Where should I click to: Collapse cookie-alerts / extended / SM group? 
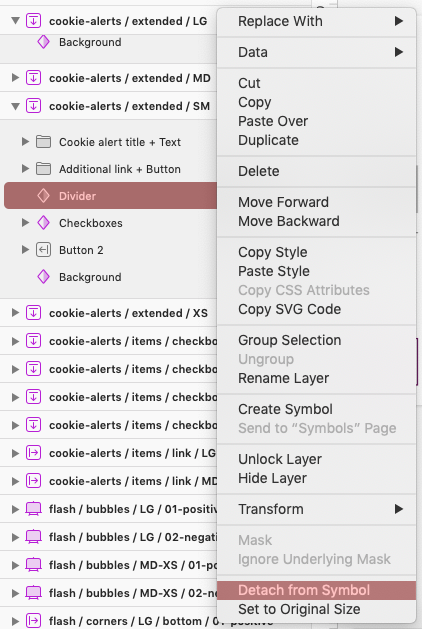(15, 106)
